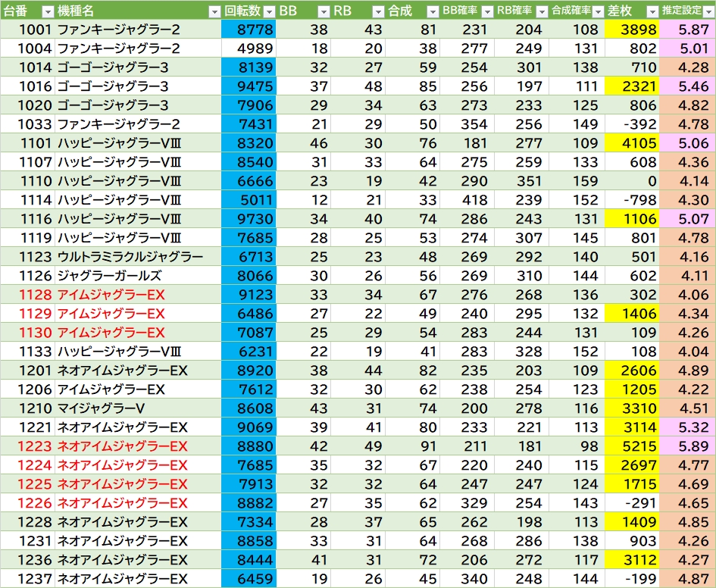Select 差枚 cell with value 3898
Screen dimensions: 716x588
coord(632,30)
